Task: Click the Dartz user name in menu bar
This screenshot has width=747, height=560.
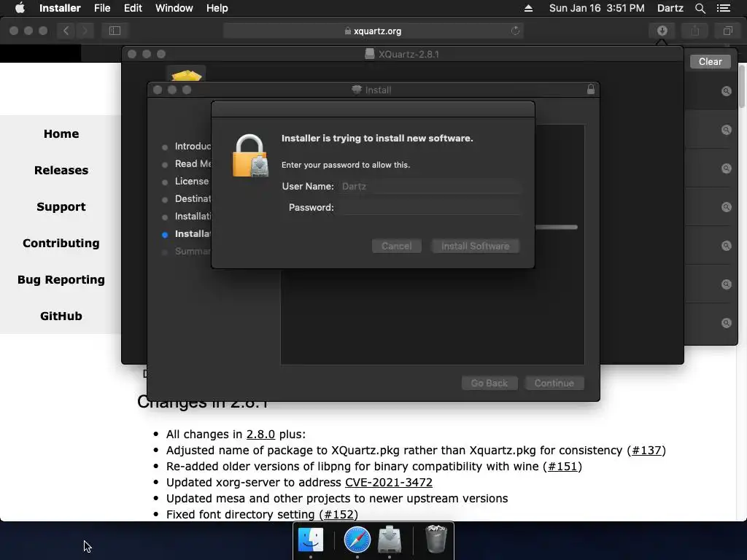Action: [670, 8]
